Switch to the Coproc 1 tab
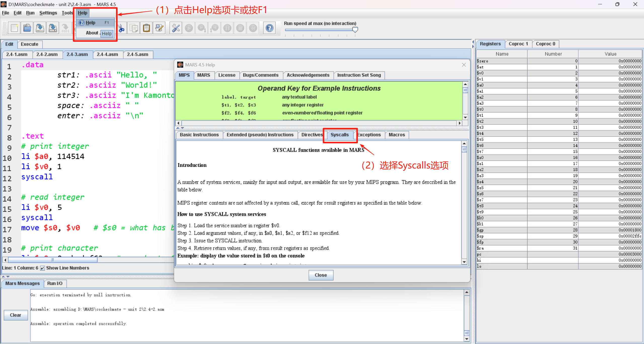 pos(518,44)
